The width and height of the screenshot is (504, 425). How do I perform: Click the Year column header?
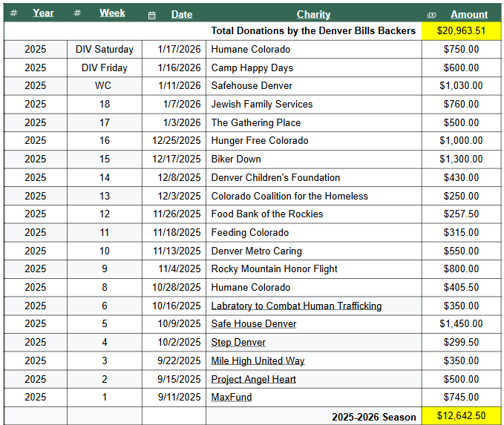(x=43, y=13)
